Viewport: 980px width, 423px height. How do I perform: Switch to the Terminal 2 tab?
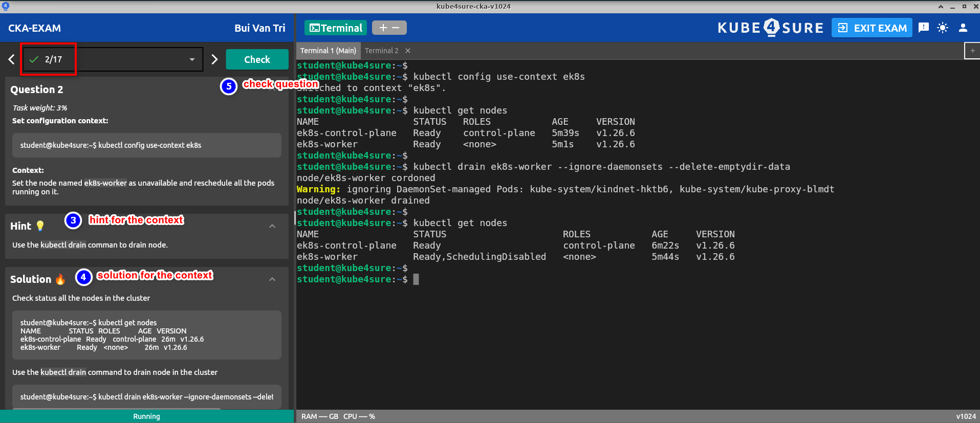[x=381, y=51]
